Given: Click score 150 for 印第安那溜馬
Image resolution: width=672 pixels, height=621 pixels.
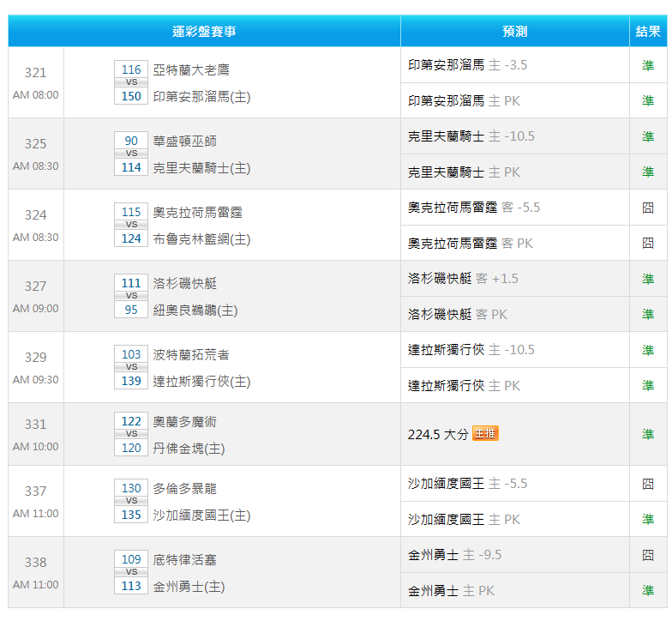Looking at the screenshot, I should point(131,96).
